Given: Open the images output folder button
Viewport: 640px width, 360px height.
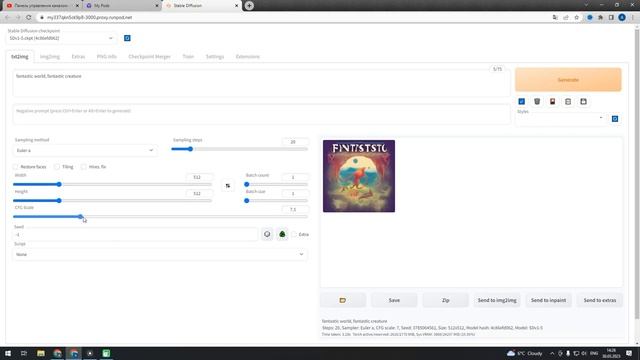Looking at the screenshot, I should pyautogui.click(x=343, y=300).
